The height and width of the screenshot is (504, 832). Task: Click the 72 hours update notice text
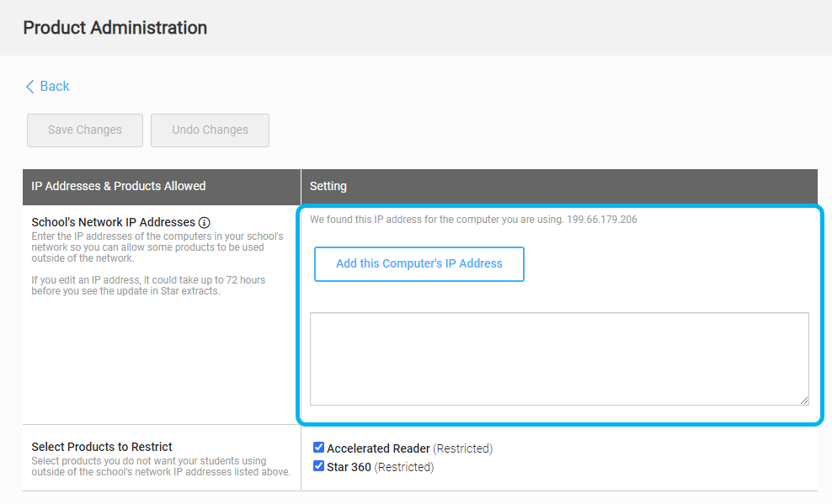pos(148,285)
